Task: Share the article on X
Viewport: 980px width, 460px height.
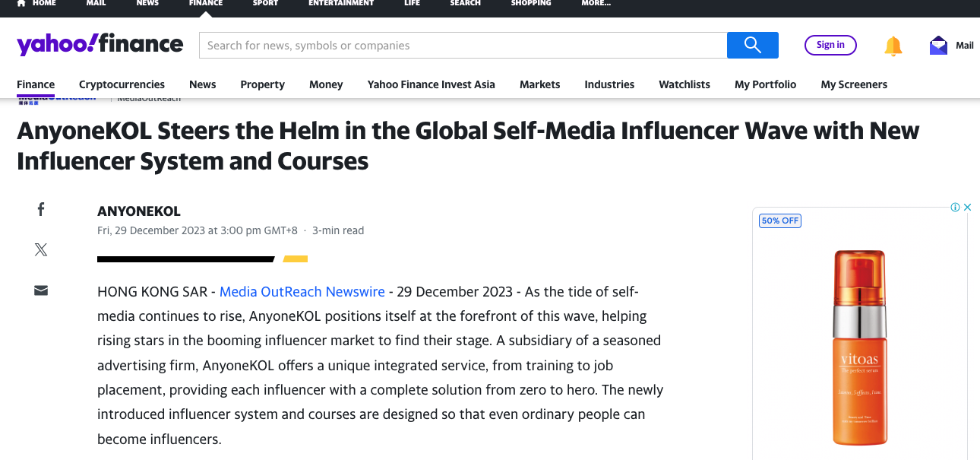Action: (x=41, y=249)
